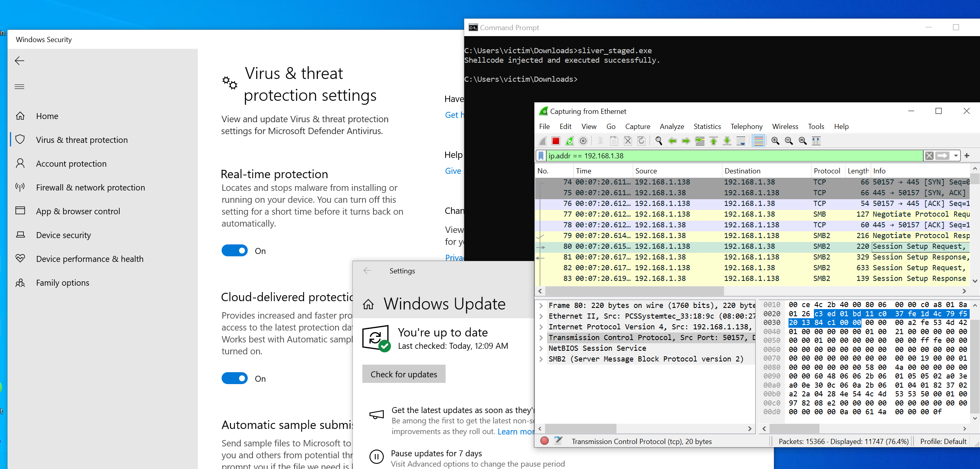Open the Windows Security hamburger menu
The image size is (980, 469).
coord(19,86)
